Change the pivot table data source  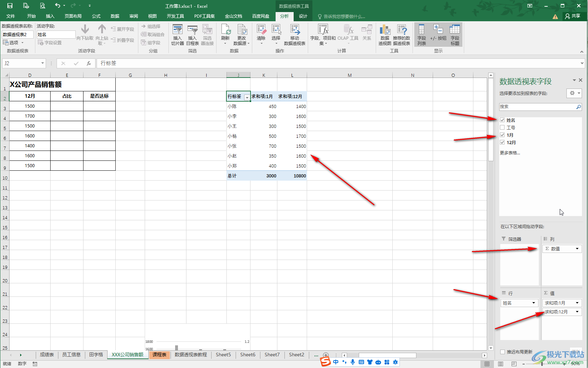(242, 35)
